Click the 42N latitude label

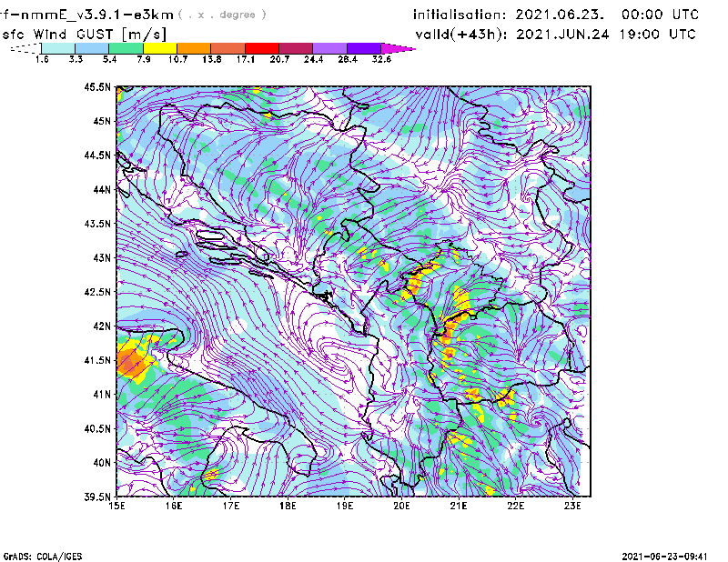102,326
